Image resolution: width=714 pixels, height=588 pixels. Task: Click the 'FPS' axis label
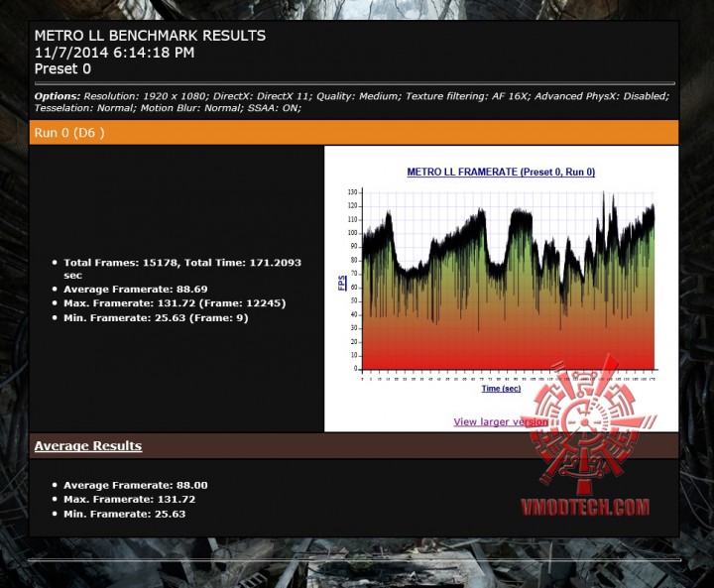[341, 283]
